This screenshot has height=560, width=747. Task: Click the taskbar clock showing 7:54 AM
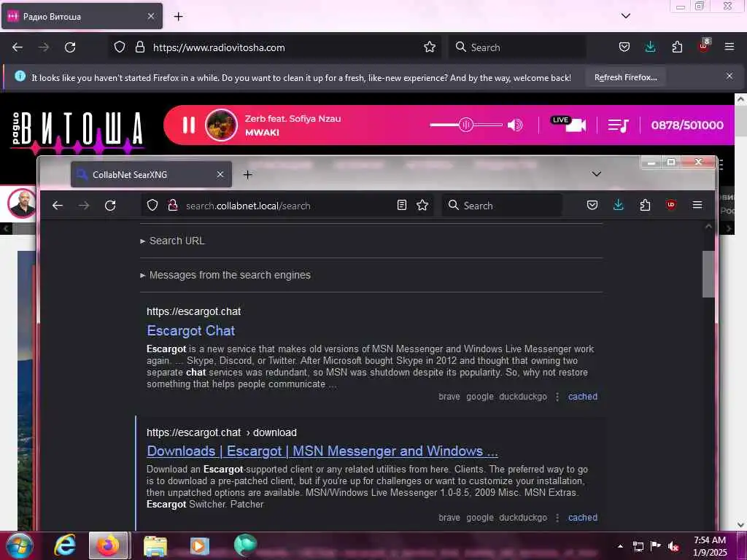[x=709, y=546]
